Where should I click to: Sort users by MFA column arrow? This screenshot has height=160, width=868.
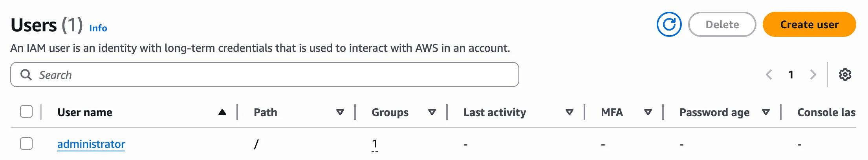pos(648,113)
